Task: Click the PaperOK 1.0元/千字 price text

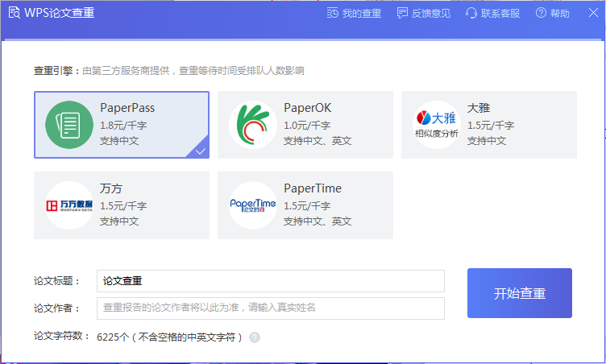Action: click(x=307, y=125)
